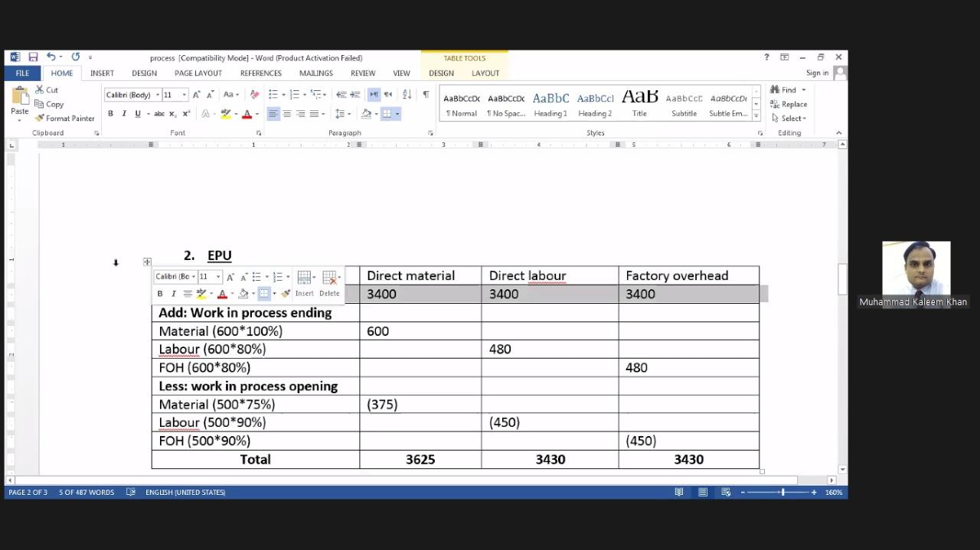980x550 pixels.
Task: Open the Calibri (Body) font name dropdown
Action: pos(157,94)
